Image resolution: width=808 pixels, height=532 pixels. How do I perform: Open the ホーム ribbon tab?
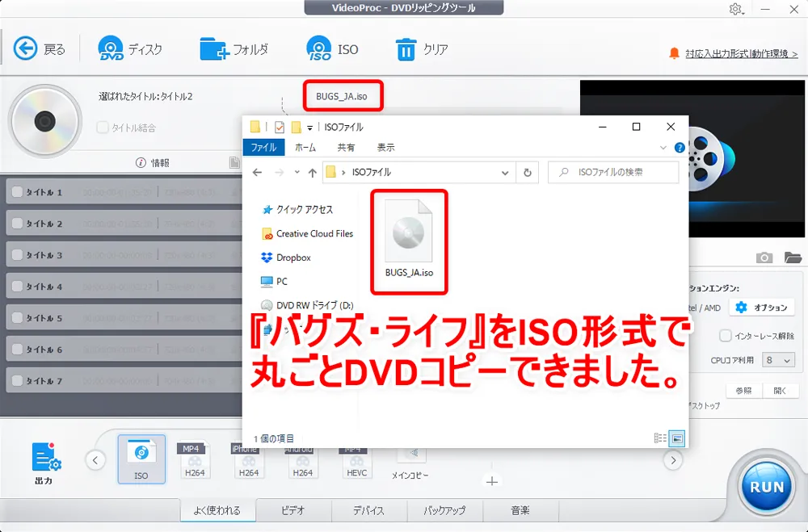pos(305,147)
